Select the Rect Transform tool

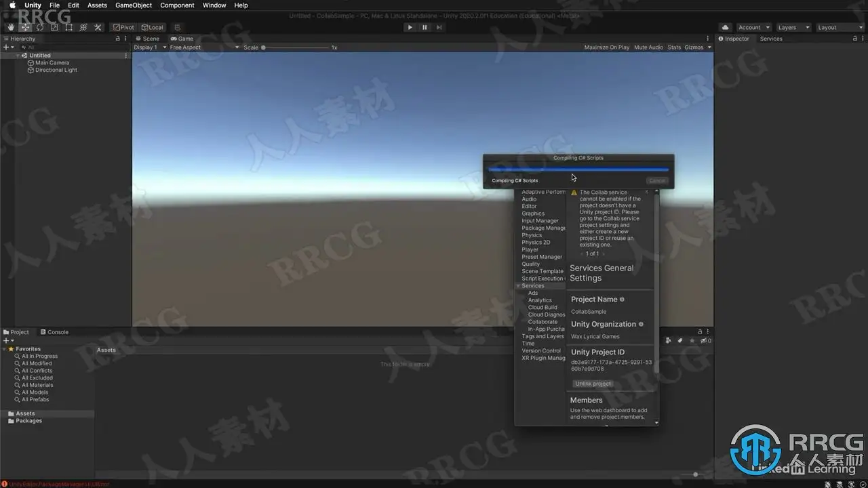tap(68, 27)
